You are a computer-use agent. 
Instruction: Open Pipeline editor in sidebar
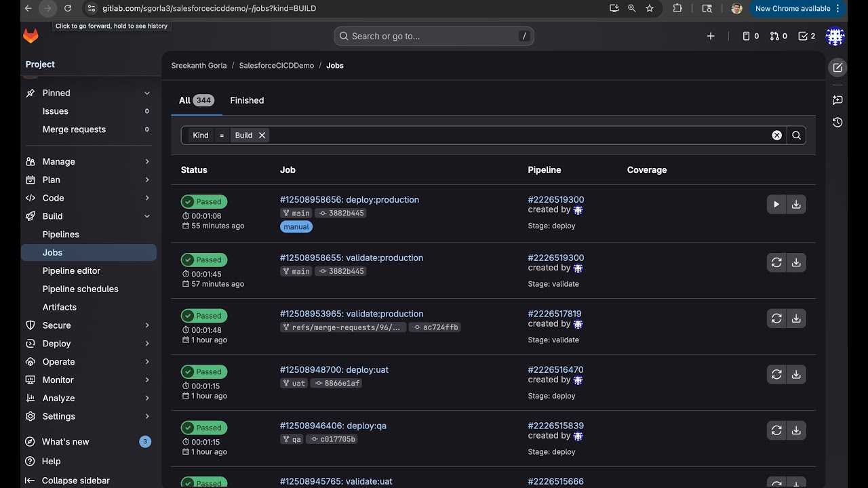click(89, 270)
